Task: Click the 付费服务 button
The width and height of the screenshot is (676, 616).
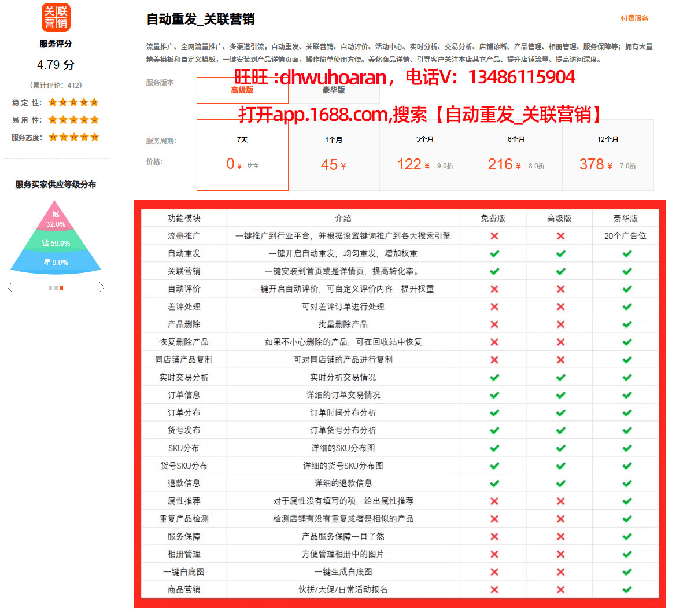Action: click(634, 19)
